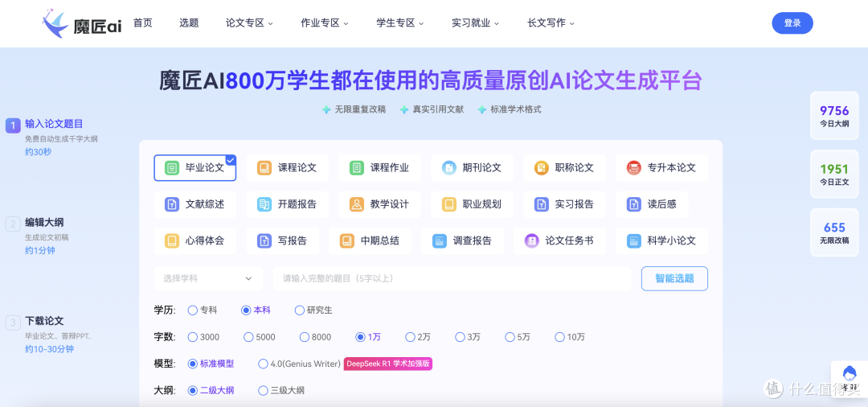Choose the 课程论文 icon

click(264, 168)
